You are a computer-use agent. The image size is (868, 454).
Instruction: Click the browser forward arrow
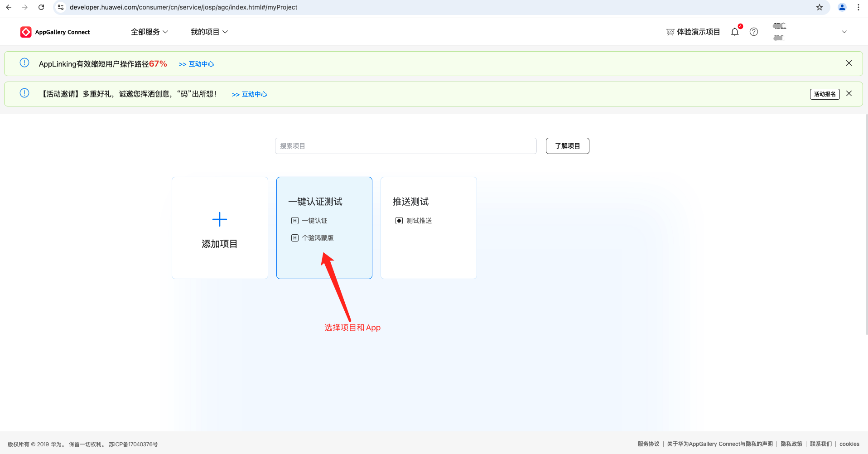pyautogui.click(x=25, y=7)
